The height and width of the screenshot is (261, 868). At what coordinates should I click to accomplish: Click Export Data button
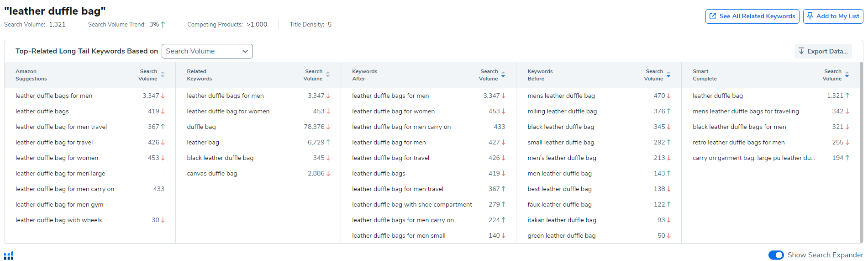(x=823, y=51)
